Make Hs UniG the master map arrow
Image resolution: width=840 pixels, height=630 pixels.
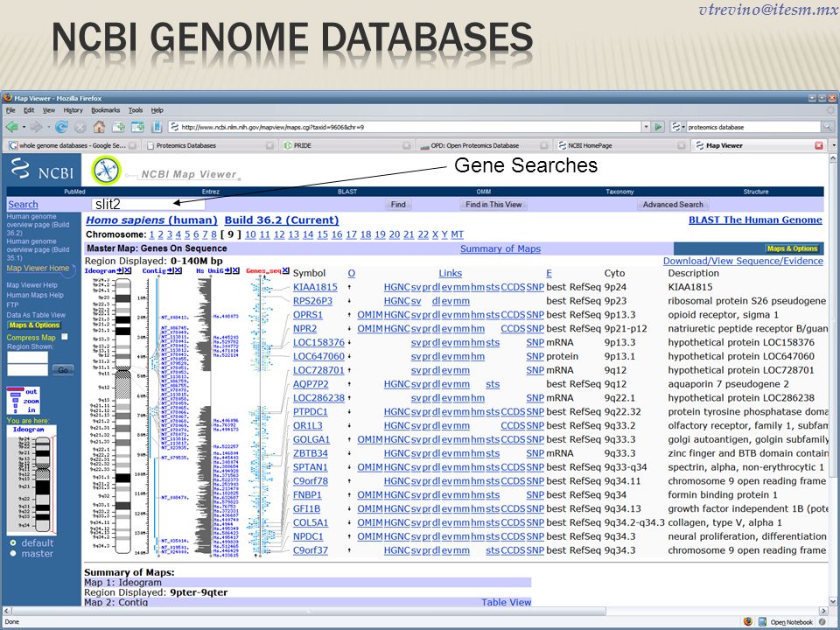click(228, 270)
